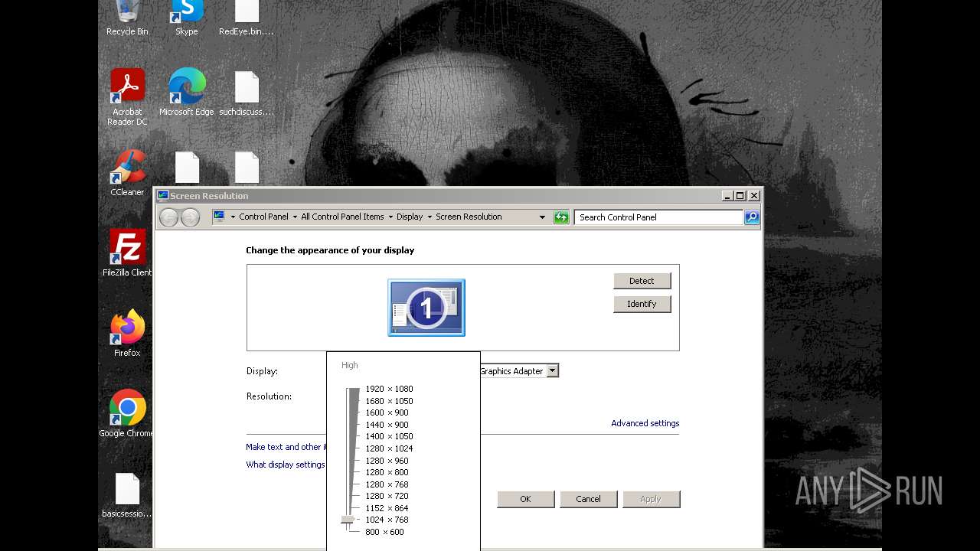
Task: Go to Display breadcrumb
Action: [410, 217]
